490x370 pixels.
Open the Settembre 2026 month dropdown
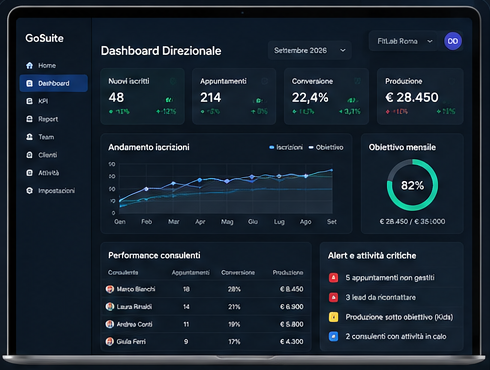(309, 50)
